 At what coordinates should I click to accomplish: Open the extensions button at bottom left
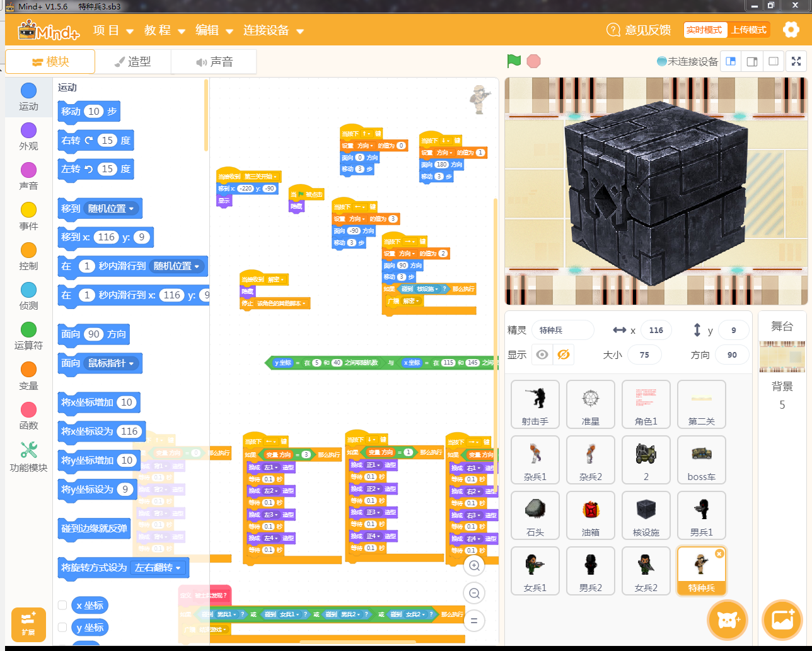[x=28, y=625]
